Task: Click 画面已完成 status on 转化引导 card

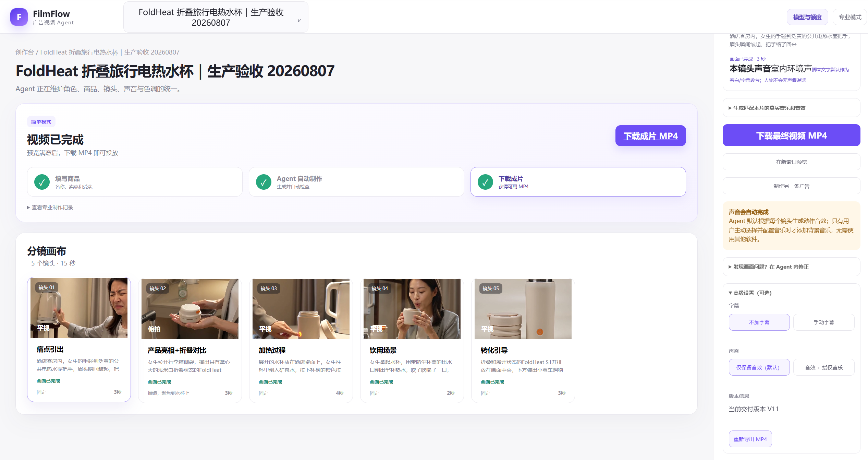Action: 492,382
